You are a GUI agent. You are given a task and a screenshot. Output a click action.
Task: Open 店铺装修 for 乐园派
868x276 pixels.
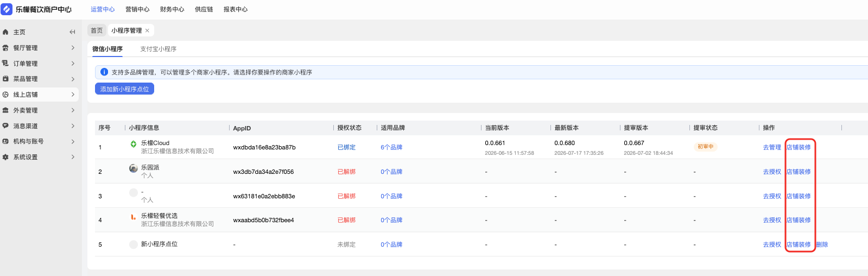[799, 172]
